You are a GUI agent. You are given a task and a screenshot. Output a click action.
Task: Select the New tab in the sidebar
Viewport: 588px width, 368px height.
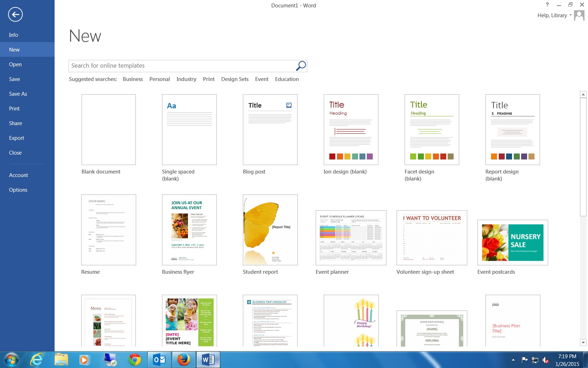pos(27,50)
